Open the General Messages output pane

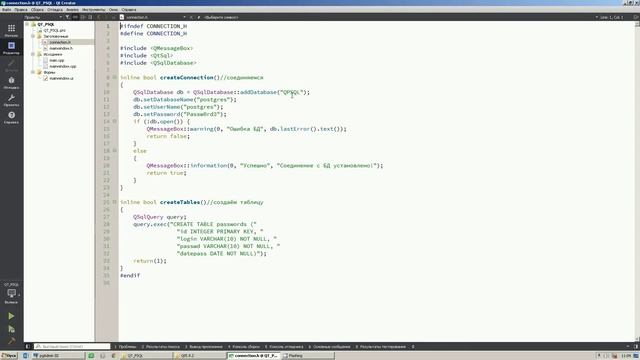tap(329, 347)
